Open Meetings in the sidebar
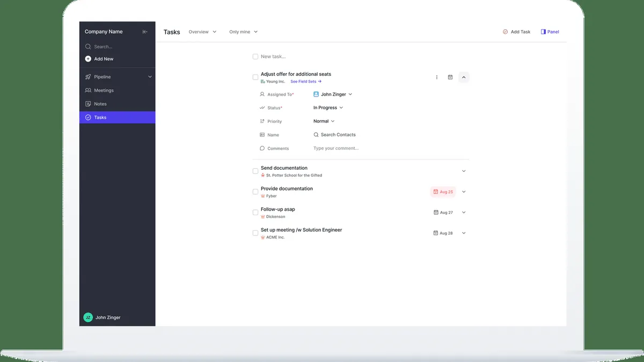 [x=117, y=90]
